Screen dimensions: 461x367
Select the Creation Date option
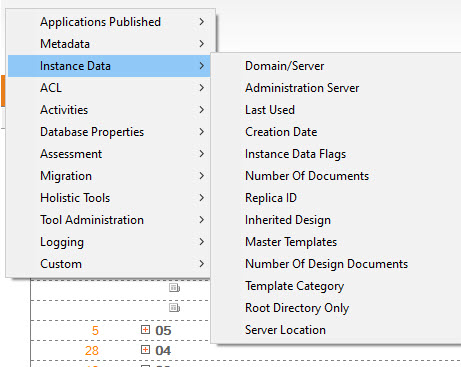pos(337,132)
